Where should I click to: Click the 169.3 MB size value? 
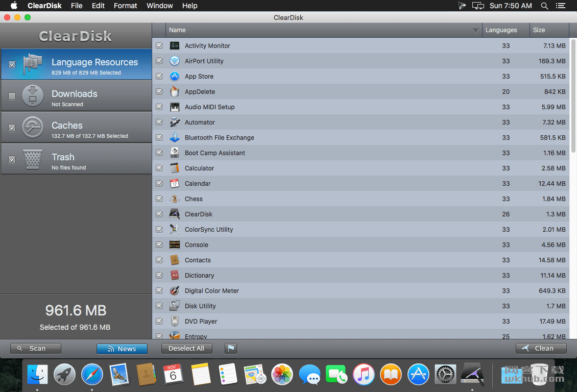(x=552, y=61)
